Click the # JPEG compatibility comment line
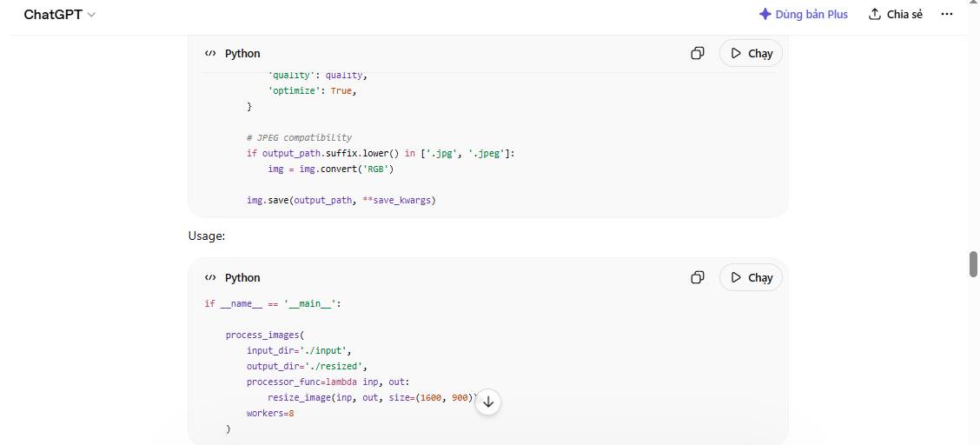 tap(299, 137)
